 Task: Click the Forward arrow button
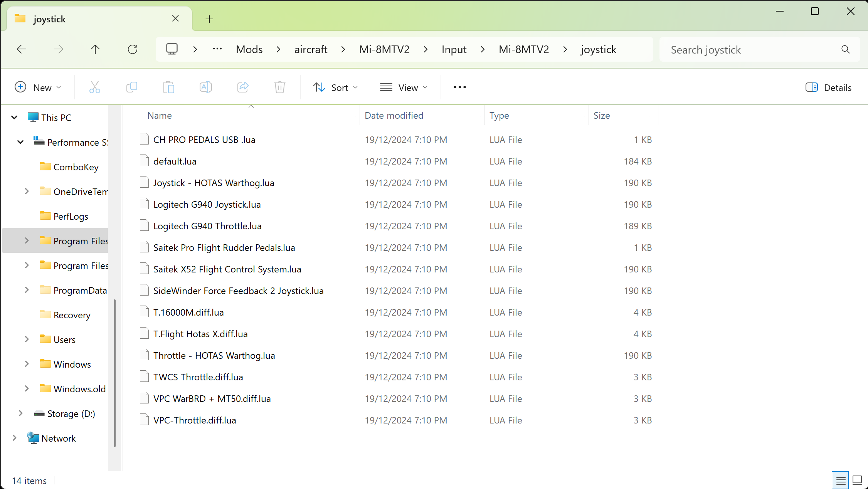tap(59, 49)
